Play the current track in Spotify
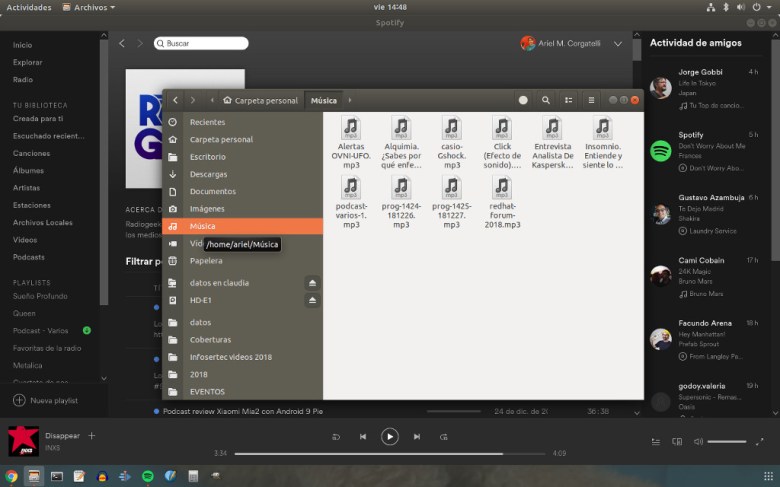This screenshot has width=780, height=487. click(390, 437)
